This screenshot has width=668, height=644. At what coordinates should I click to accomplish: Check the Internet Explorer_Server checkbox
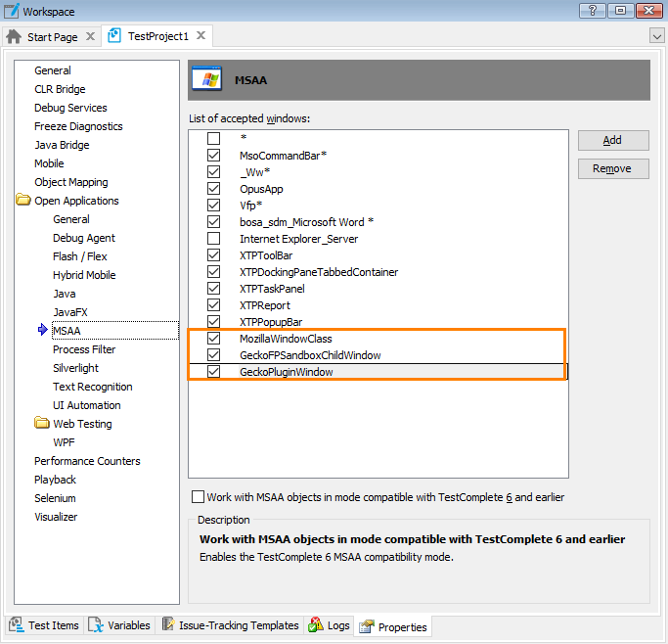[x=214, y=238]
